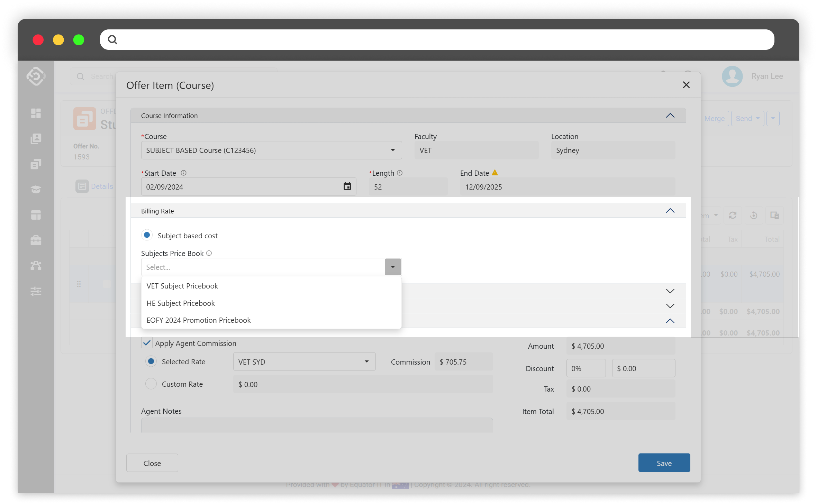This screenshot has height=504, width=817.
Task: Click the Agent Notes text field
Action: 317,425
